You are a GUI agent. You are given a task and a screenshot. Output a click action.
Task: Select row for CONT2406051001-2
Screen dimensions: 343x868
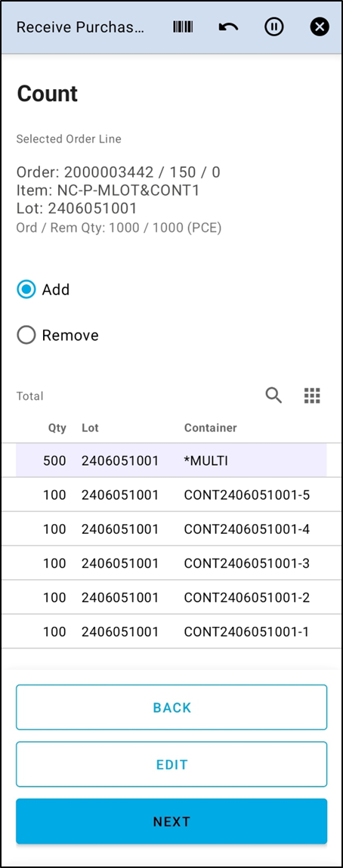(x=171, y=597)
